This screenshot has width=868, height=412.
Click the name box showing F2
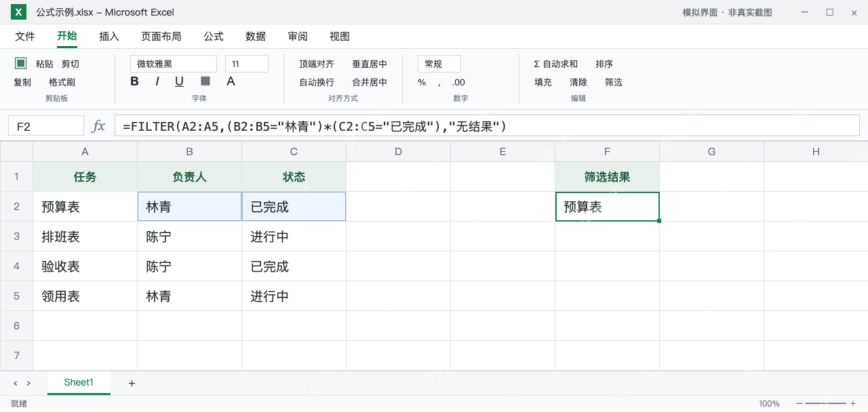(x=46, y=126)
